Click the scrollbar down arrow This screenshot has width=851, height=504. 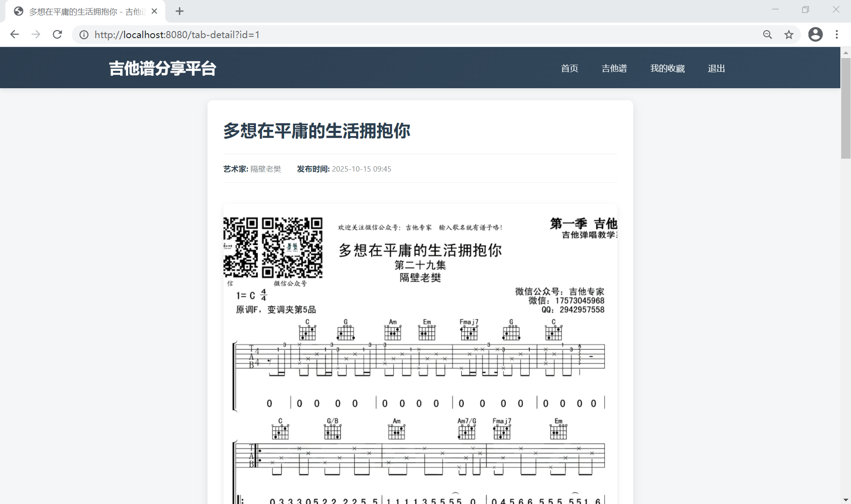(846, 500)
